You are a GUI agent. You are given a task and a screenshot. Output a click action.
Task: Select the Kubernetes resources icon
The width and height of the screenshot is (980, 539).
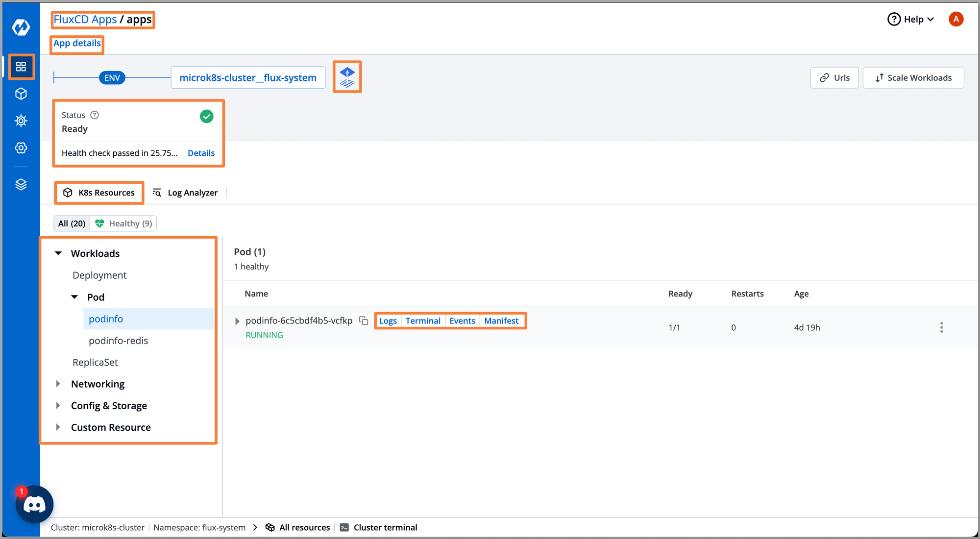(x=68, y=193)
